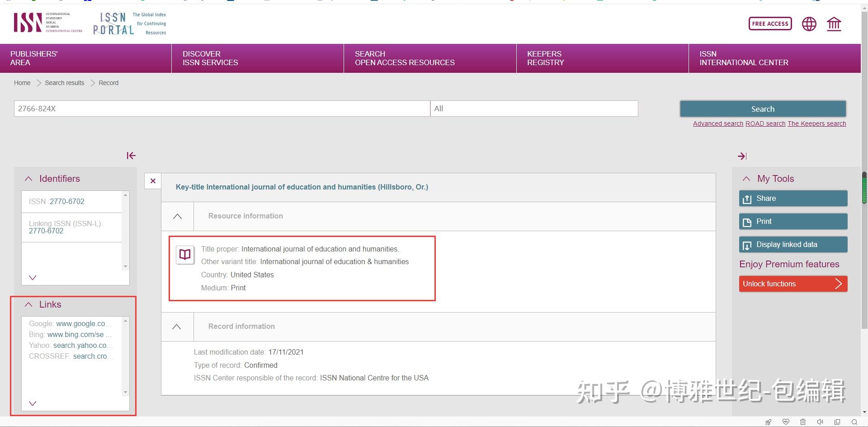Collapse the My Tools panel
The height and width of the screenshot is (427, 868).
746,179
